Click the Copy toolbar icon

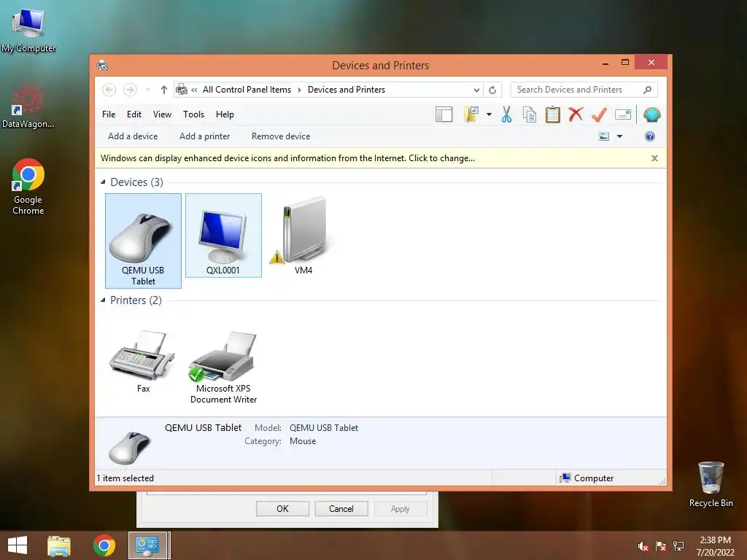pos(530,114)
